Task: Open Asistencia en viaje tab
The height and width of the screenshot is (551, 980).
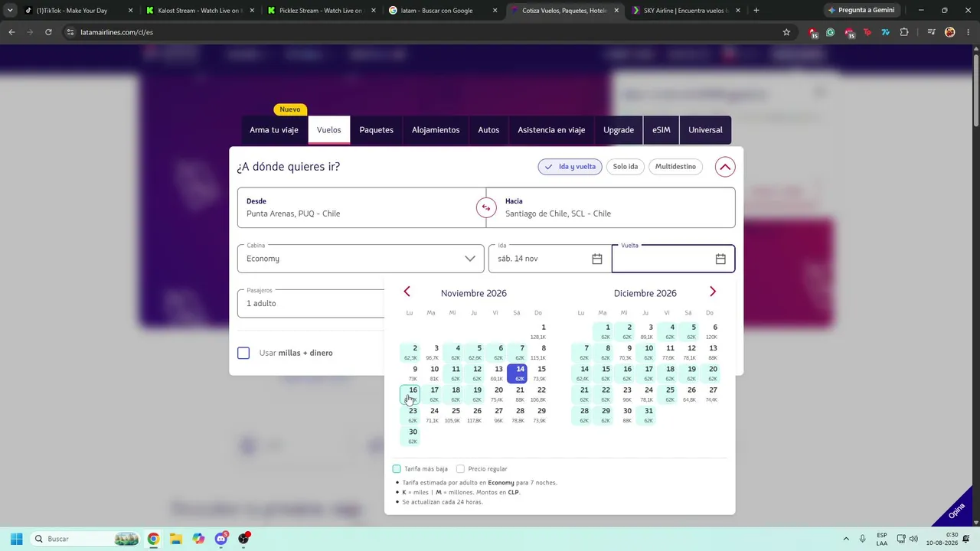Action: point(551,130)
